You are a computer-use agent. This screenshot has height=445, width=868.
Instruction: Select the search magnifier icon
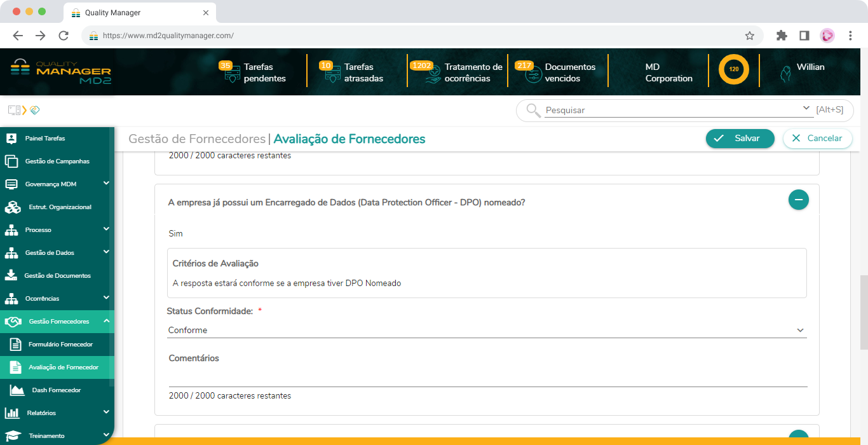(x=532, y=110)
